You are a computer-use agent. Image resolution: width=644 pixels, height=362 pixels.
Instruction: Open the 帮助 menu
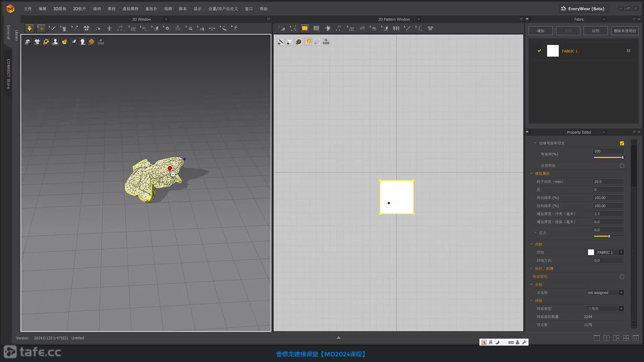[x=264, y=9]
